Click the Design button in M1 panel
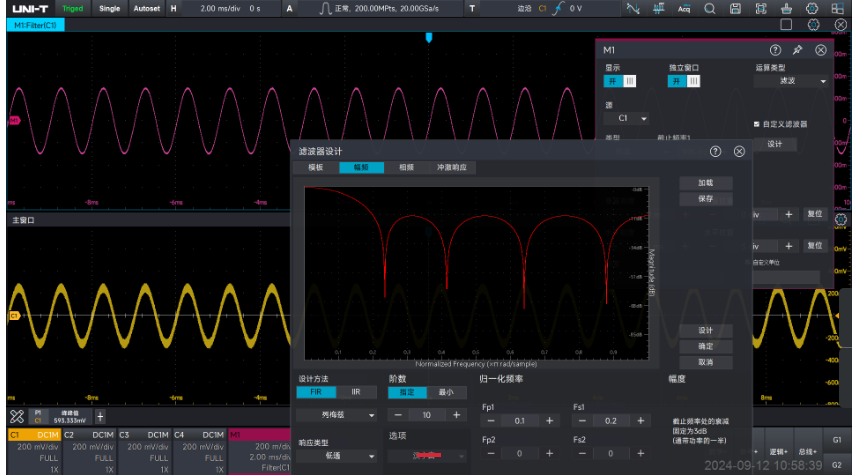 775,144
